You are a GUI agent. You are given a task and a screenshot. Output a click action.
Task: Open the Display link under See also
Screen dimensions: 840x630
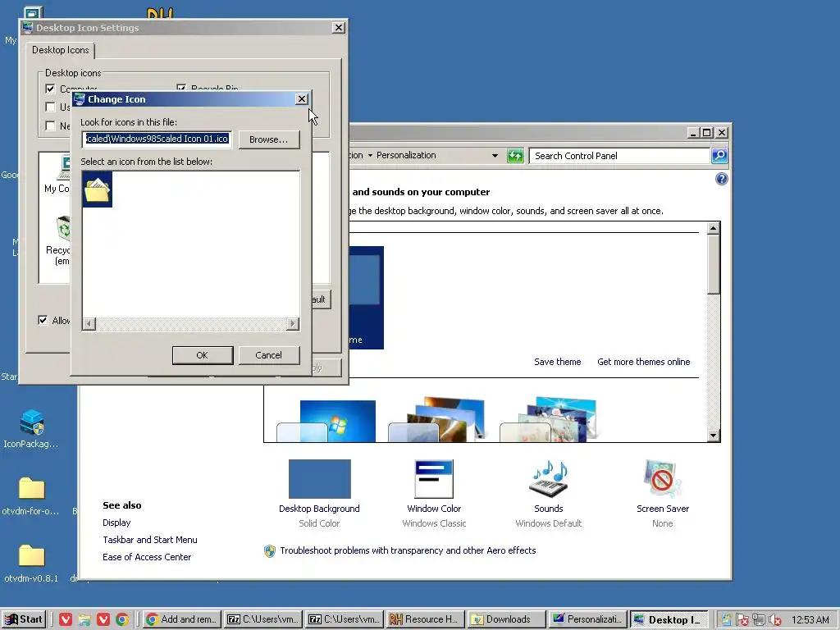pos(116,523)
